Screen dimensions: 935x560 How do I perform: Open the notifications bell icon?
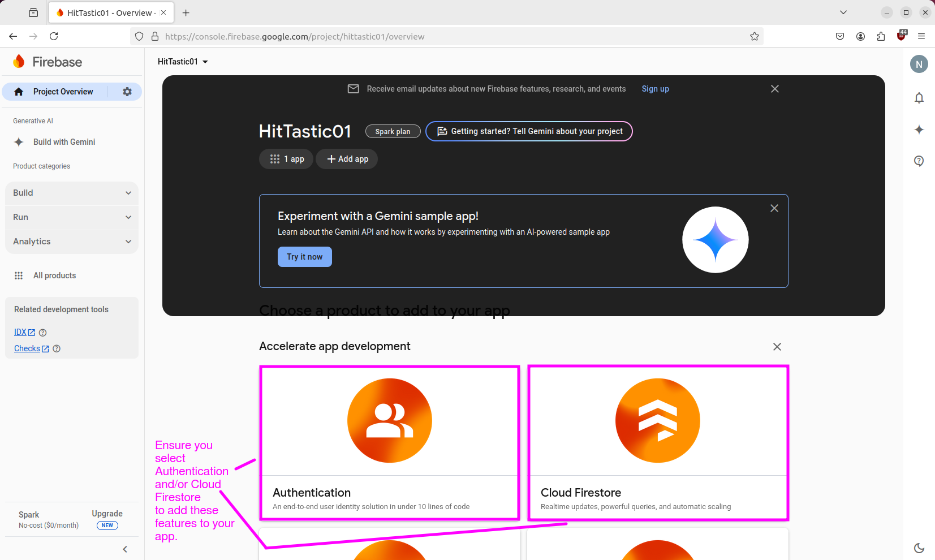(919, 97)
